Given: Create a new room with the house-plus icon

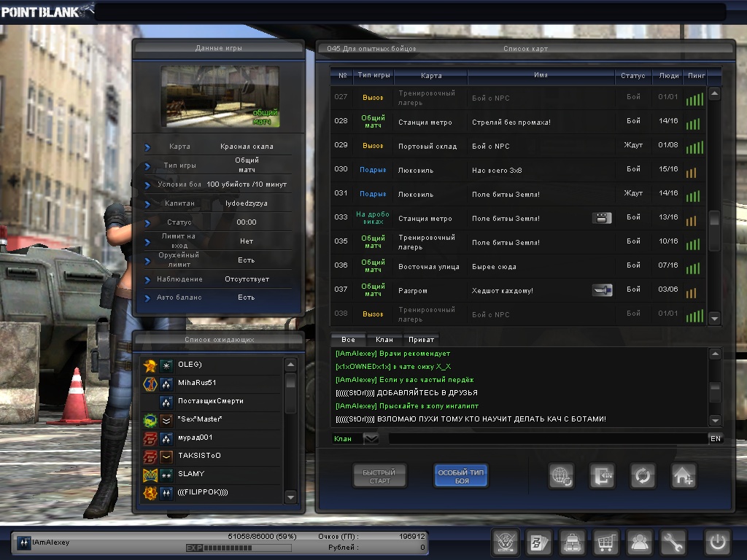Looking at the screenshot, I should coord(684,475).
